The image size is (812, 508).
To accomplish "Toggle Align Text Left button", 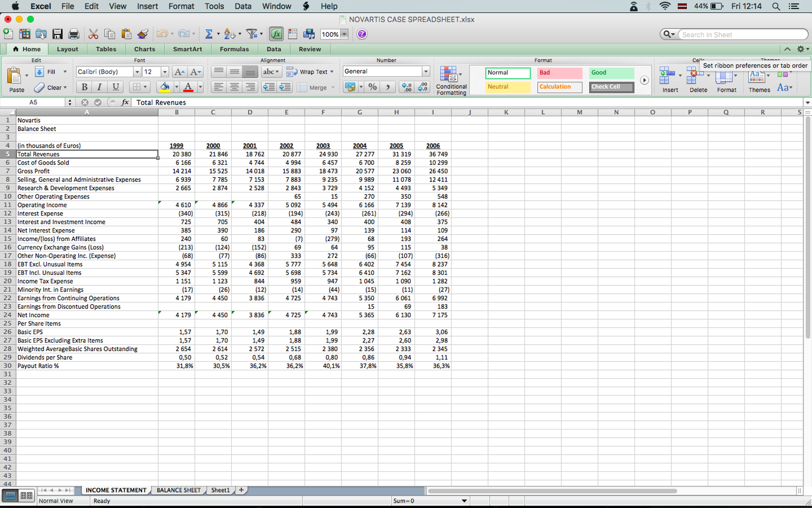I will (x=218, y=87).
